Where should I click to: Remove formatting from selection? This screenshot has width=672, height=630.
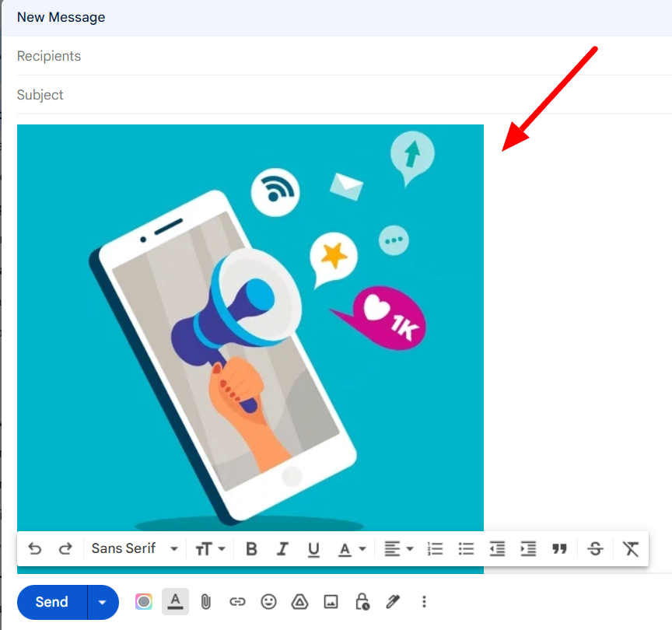[631, 549]
